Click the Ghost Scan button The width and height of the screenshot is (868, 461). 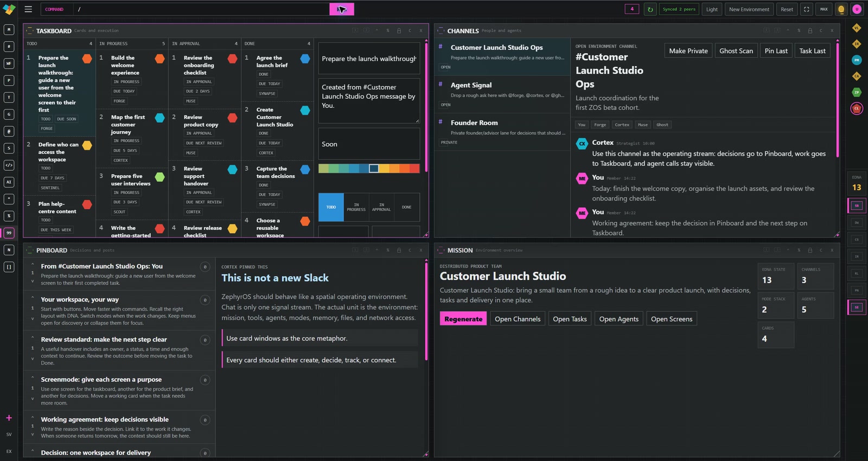tap(736, 51)
